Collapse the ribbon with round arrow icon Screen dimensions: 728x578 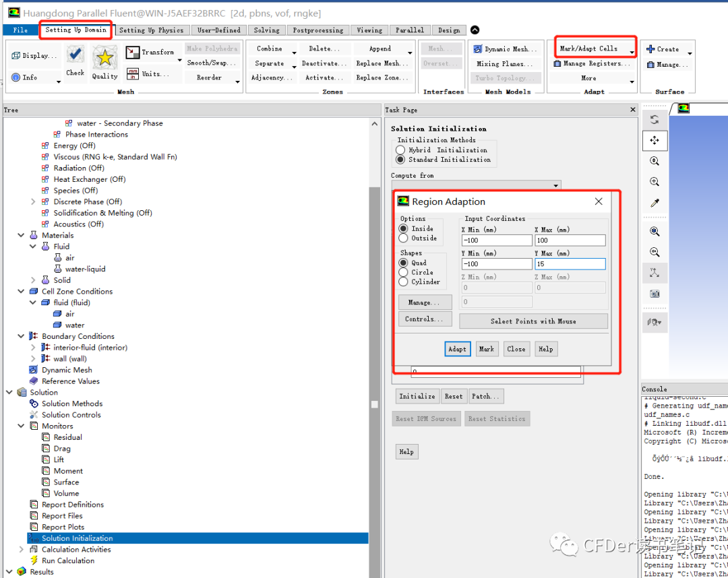pyautogui.click(x=475, y=30)
